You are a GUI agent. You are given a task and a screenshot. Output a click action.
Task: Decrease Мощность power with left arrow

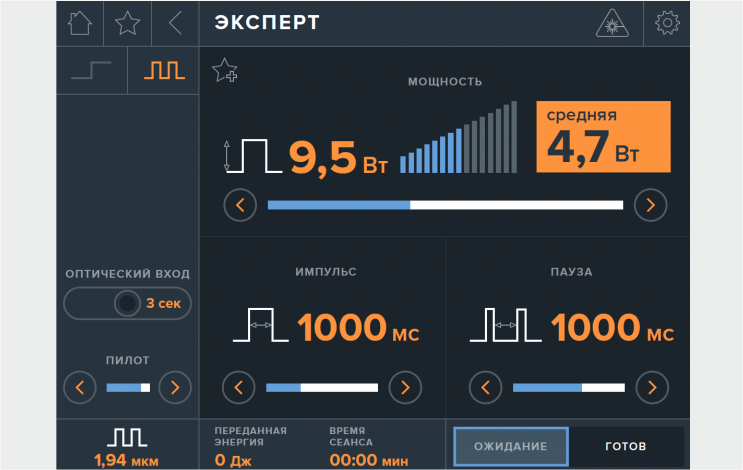[240, 205]
